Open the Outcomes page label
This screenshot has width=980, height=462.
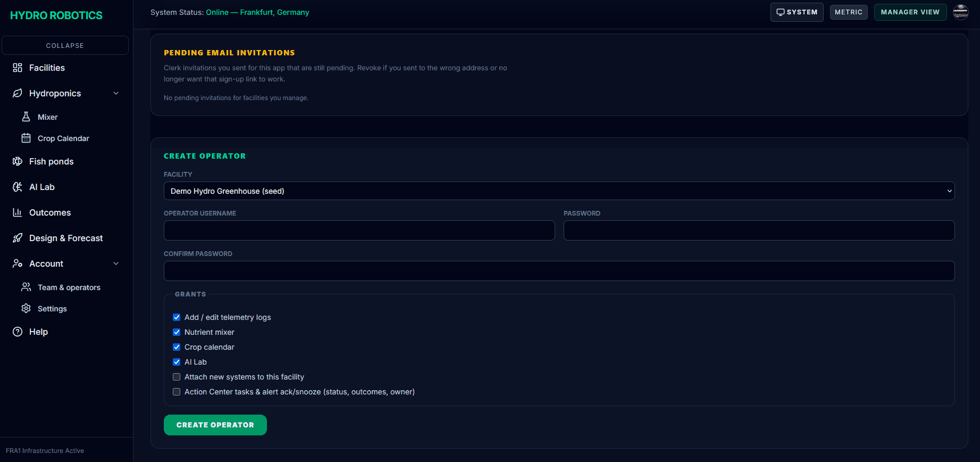tap(50, 212)
